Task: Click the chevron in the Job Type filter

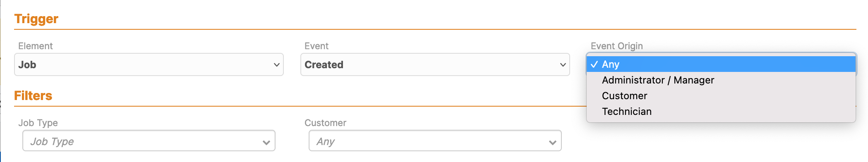Action: pyautogui.click(x=266, y=143)
